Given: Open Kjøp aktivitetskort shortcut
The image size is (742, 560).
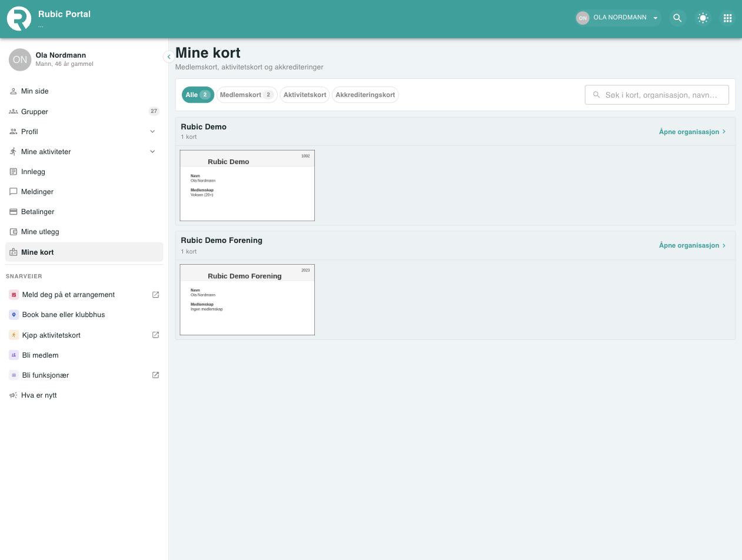Looking at the screenshot, I should [84, 335].
